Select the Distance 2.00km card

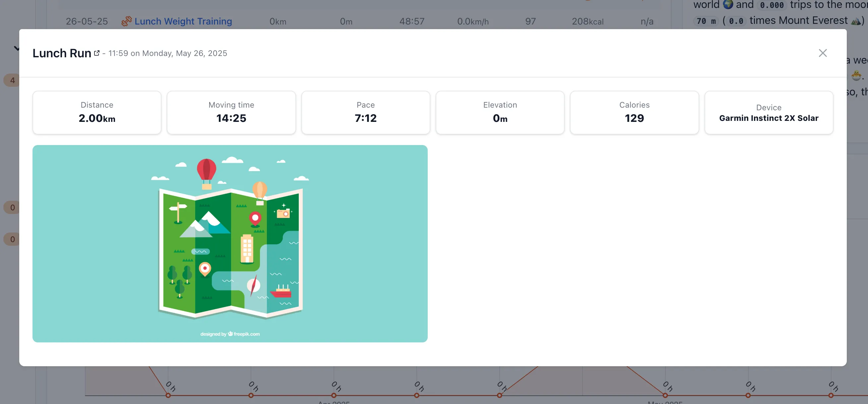click(x=97, y=113)
